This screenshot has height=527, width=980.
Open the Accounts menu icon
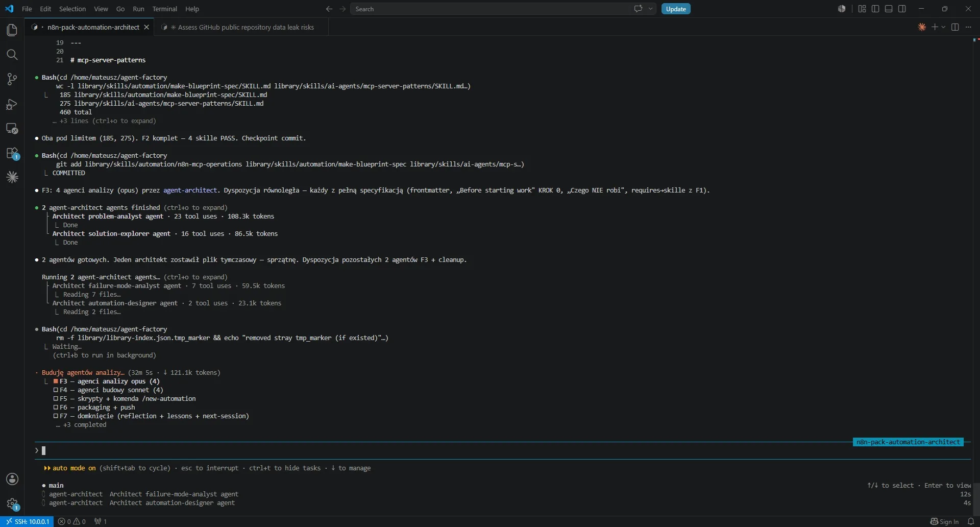pos(12,479)
